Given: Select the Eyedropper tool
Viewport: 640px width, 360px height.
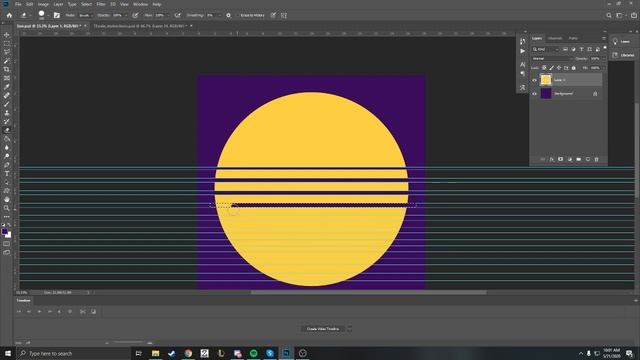Looking at the screenshot, I should pyautogui.click(x=7, y=87).
